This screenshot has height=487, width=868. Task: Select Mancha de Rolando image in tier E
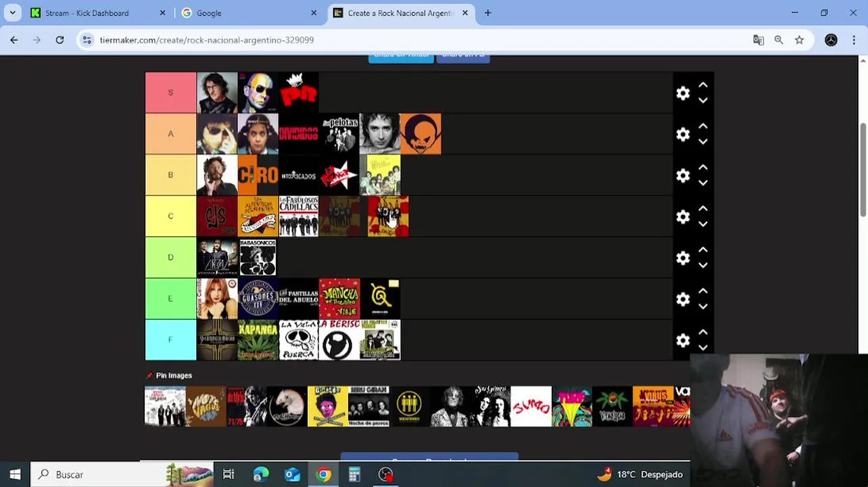click(339, 299)
